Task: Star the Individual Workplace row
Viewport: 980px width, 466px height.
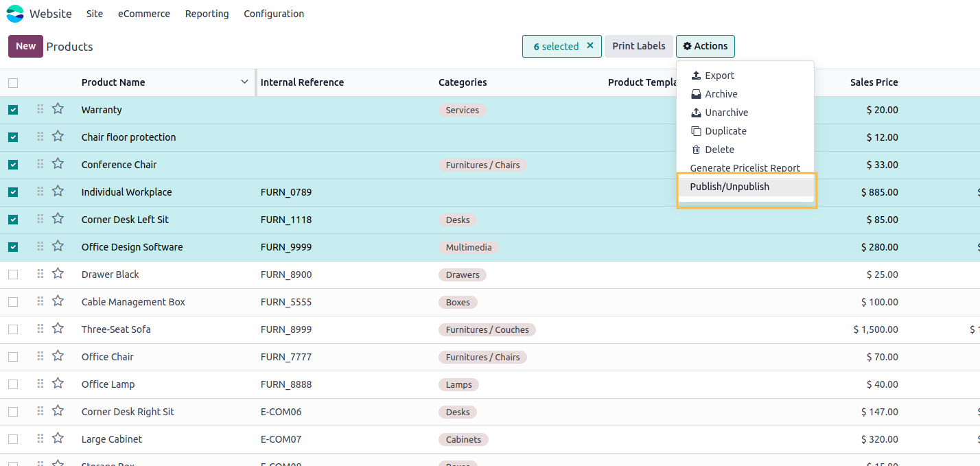Action: tap(58, 191)
